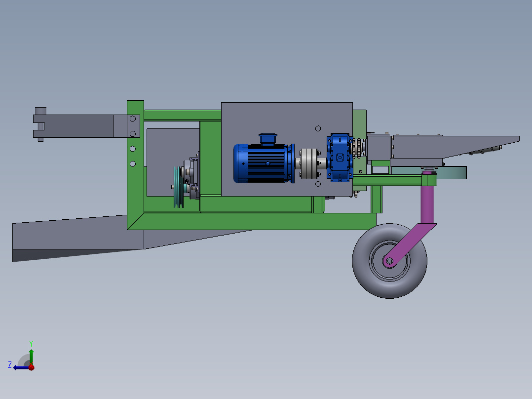The height and width of the screenshot is (399, 532).
Task: Select the green bottom frame beam
Action: (252, 221)
